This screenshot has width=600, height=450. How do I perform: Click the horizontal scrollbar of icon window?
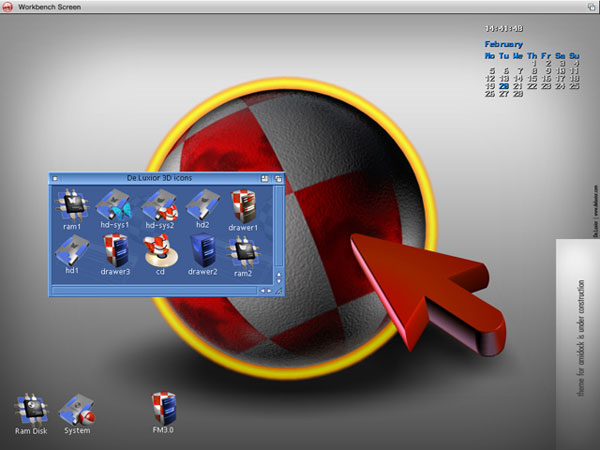pos(154,291)
